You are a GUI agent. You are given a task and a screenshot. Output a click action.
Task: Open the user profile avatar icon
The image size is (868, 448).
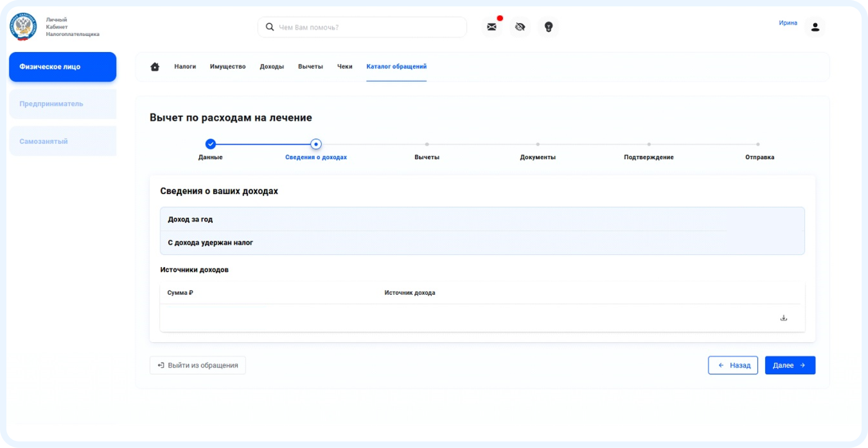click(815, 27)
